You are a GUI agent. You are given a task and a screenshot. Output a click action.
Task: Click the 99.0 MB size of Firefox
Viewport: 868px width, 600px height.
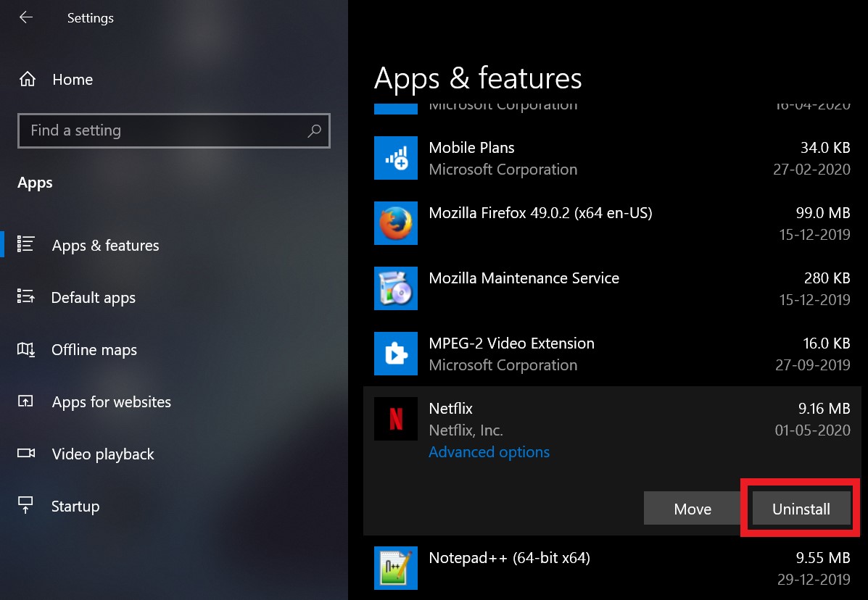coord(822,213)
